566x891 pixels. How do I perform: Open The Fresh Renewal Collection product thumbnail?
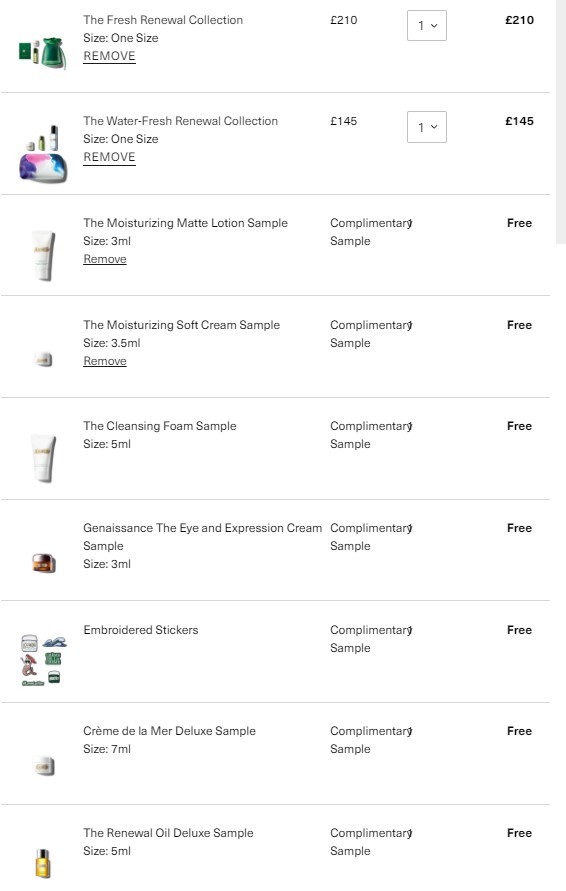43,53
